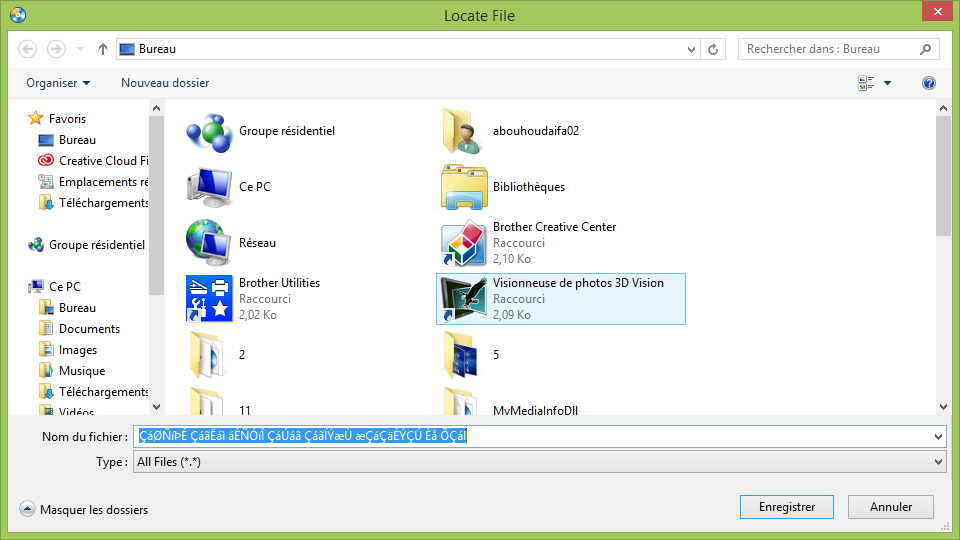960x540 pixels.
Task: Open the Bibliothèques folder icon
Action: point(464,187)
